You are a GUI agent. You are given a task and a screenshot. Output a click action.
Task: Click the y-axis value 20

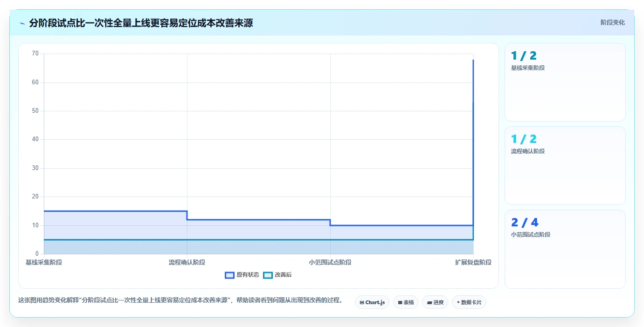[35, 197]
